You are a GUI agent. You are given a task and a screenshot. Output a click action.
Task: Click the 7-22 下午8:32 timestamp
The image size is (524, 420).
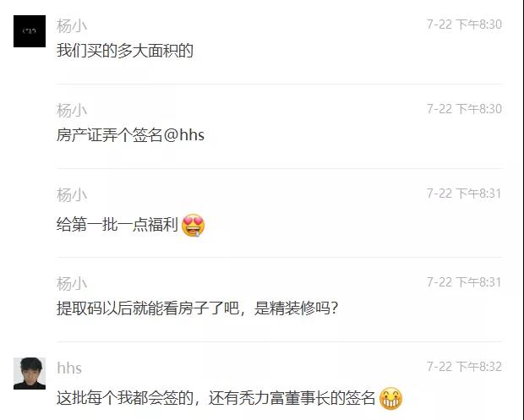(x=464, y=367)
